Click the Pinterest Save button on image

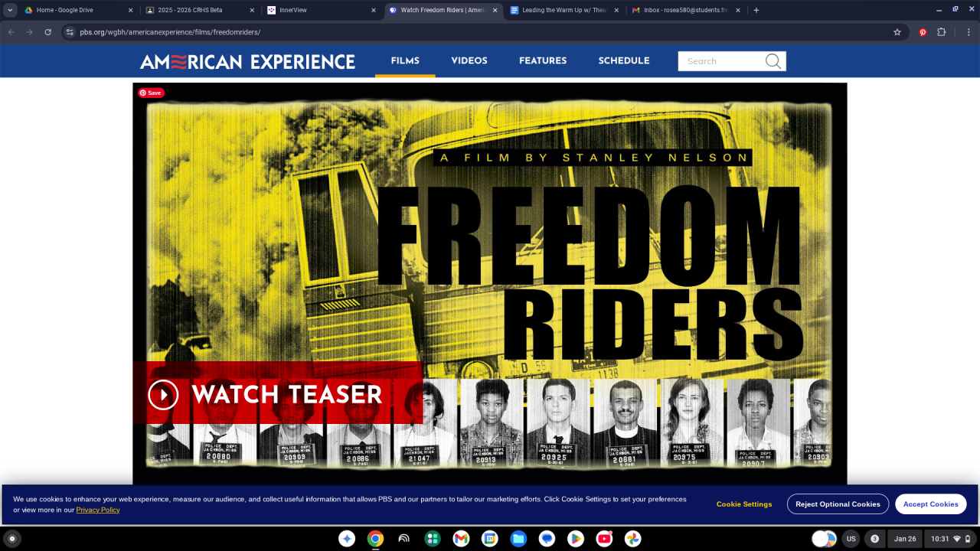(151, 93)
